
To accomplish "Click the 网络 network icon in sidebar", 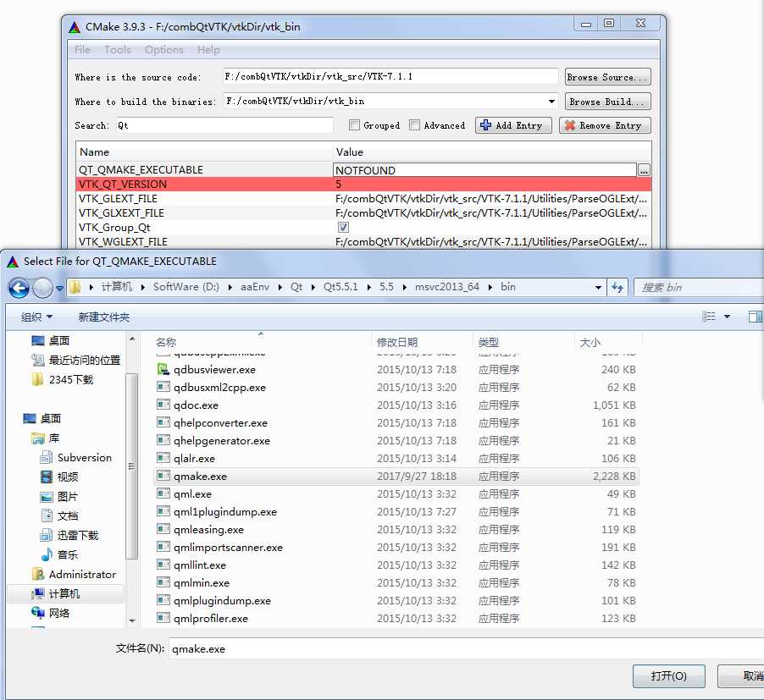I will click(38, 613).
